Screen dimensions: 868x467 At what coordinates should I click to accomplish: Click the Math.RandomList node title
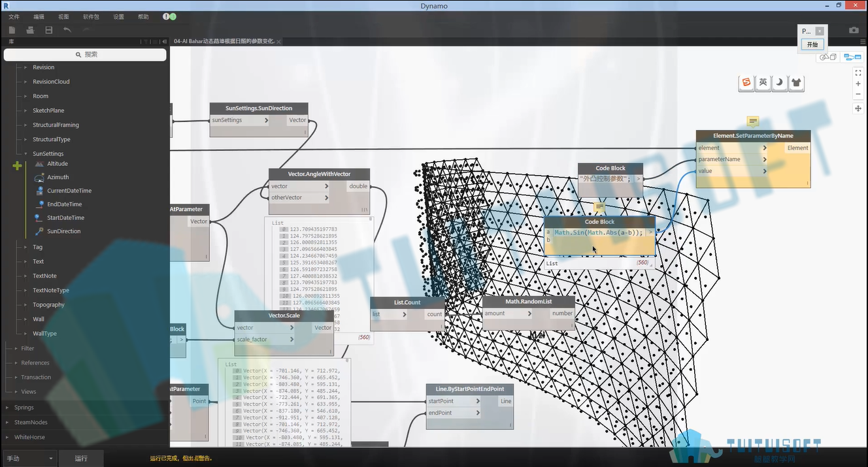point(529,302)
